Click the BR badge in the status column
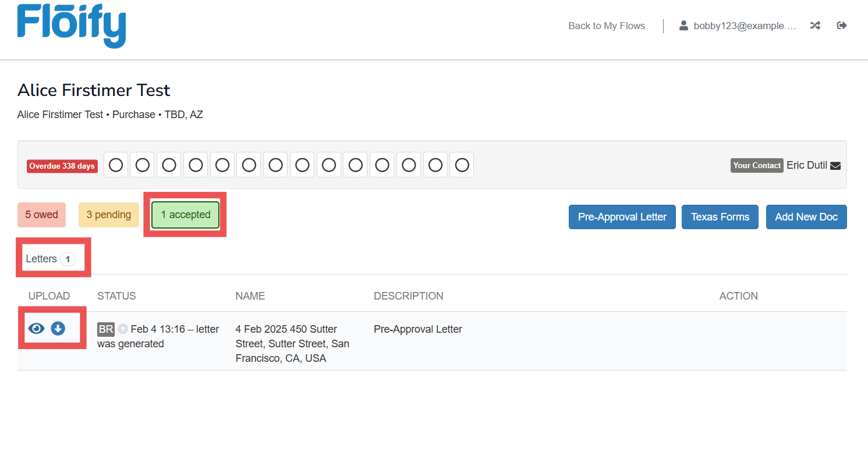Viewport: 868px width, 470px height. pyautogui.click(x=106, y=329)
